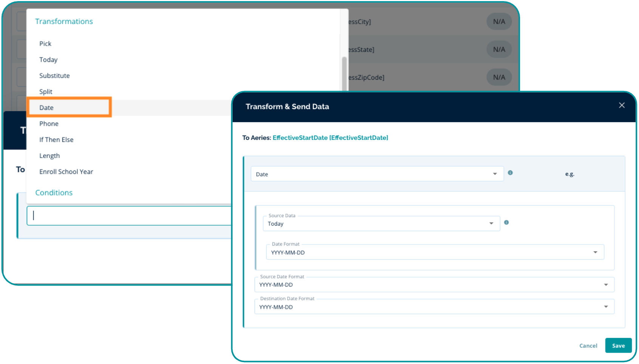Select the Substitute transformation
This screenshot has width=639, height=364.
[x=54, y=76]
